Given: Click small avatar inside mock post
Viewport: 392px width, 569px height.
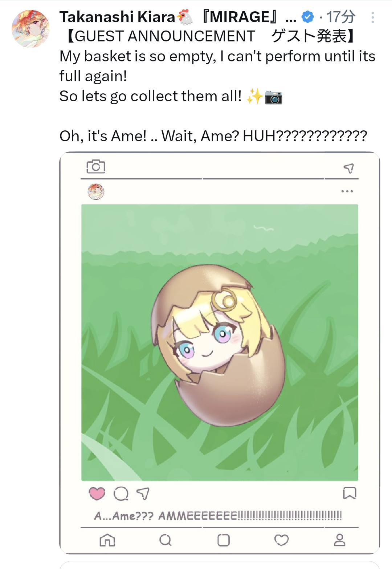Looking at the screenshot, I should [x=96, y=191].
